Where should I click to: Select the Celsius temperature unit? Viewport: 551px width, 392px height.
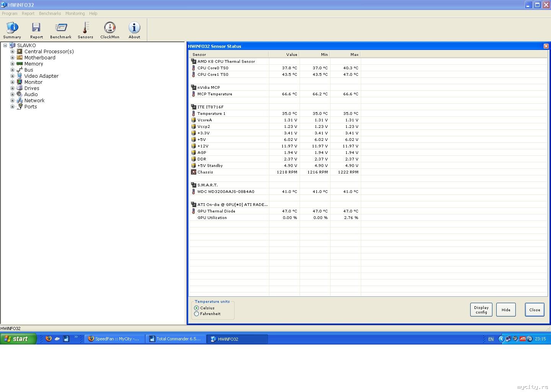[197, 308]
